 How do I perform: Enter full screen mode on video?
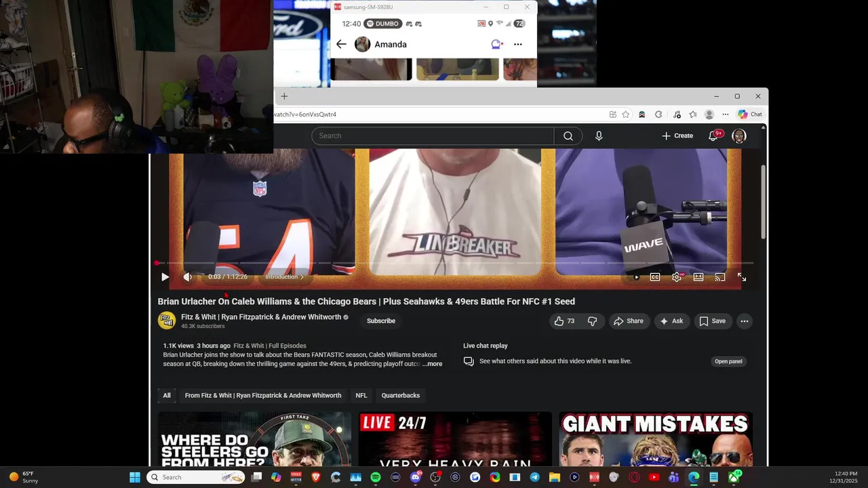tap(742, 277)
